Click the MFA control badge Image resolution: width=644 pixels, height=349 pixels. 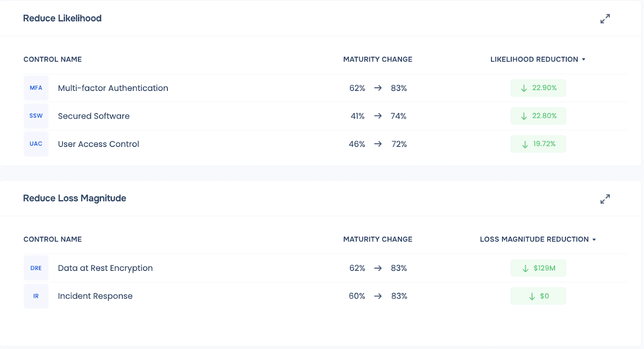pyautogui.click(x=36, y=88)
